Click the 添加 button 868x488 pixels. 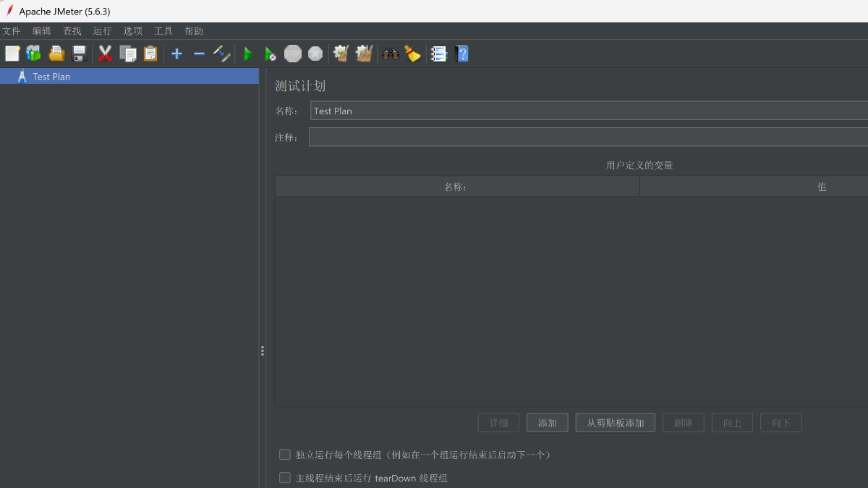tap(548, 423)
